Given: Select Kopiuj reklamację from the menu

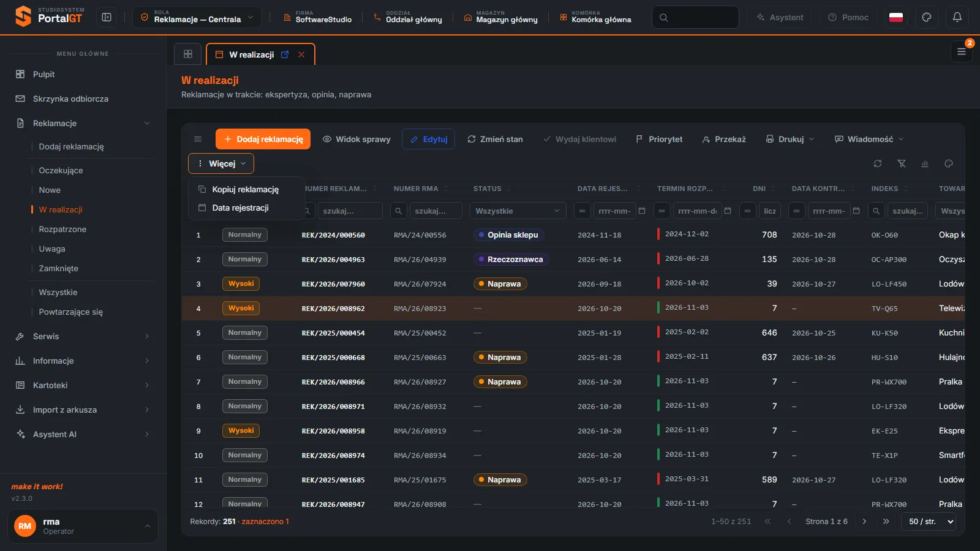Looking at the screenshot, I should click(246, 189).
